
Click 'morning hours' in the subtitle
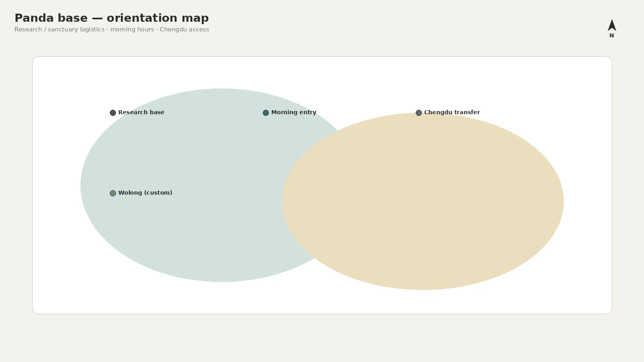tap(132, 29)
